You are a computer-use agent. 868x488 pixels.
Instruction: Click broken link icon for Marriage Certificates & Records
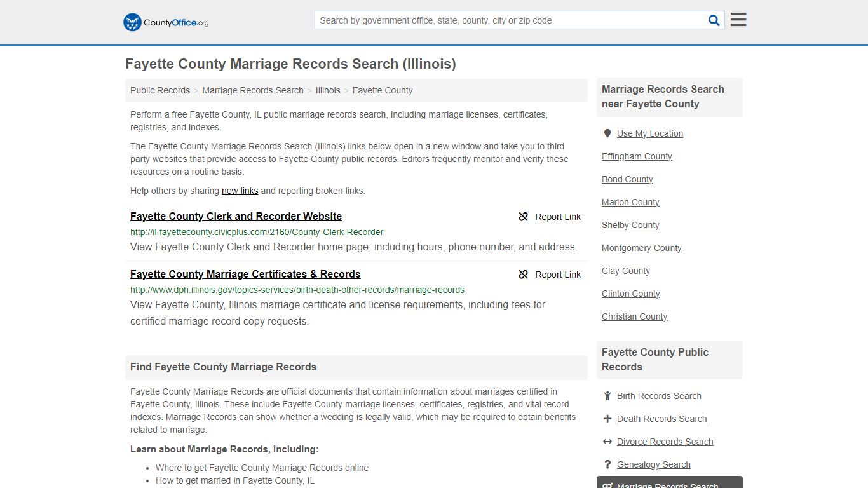524,274
